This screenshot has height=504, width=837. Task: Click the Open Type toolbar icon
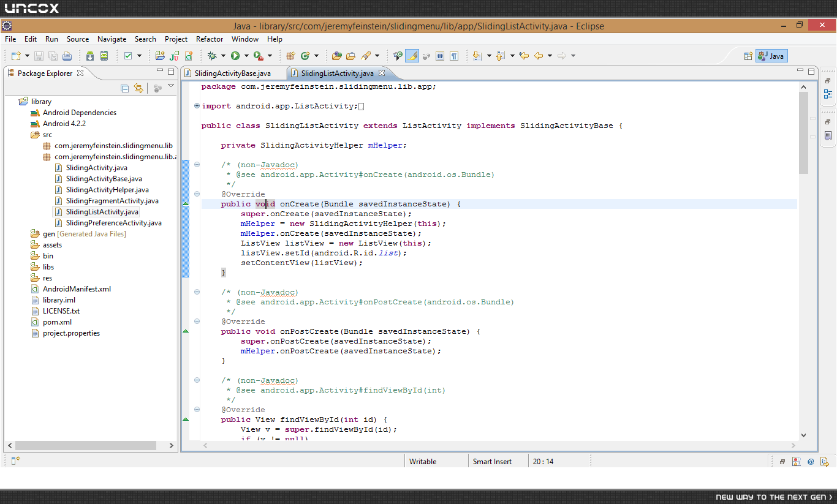pos(336,56)
